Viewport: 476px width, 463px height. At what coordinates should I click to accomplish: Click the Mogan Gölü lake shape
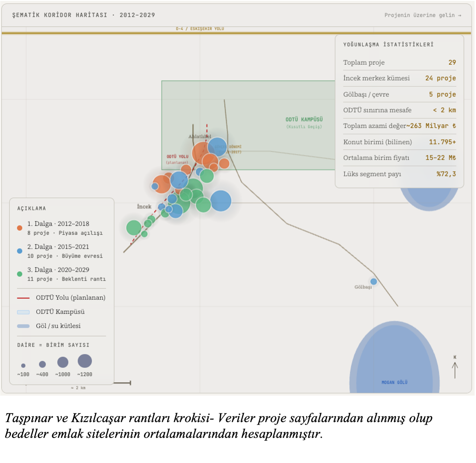point(394,358)
